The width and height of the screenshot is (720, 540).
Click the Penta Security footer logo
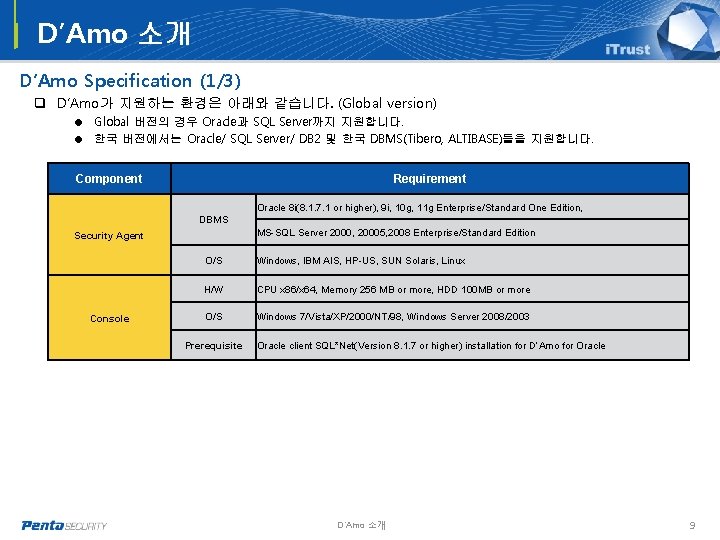coord(64,525)
